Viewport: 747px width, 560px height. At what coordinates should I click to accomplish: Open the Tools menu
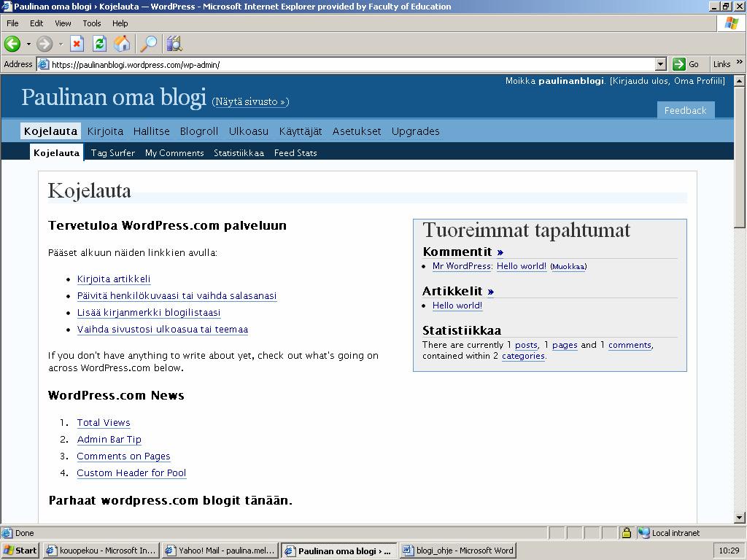point(91,23)
